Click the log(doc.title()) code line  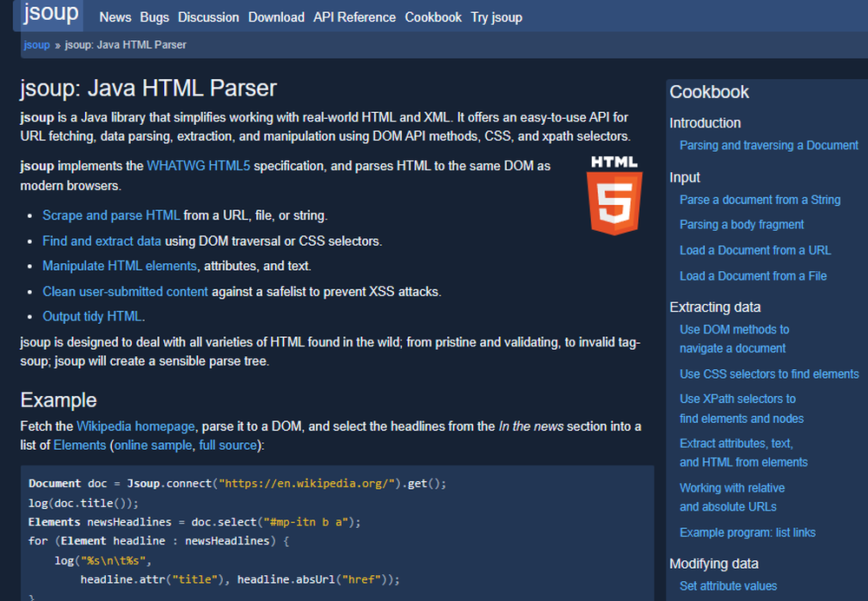(x=83, y=503)
